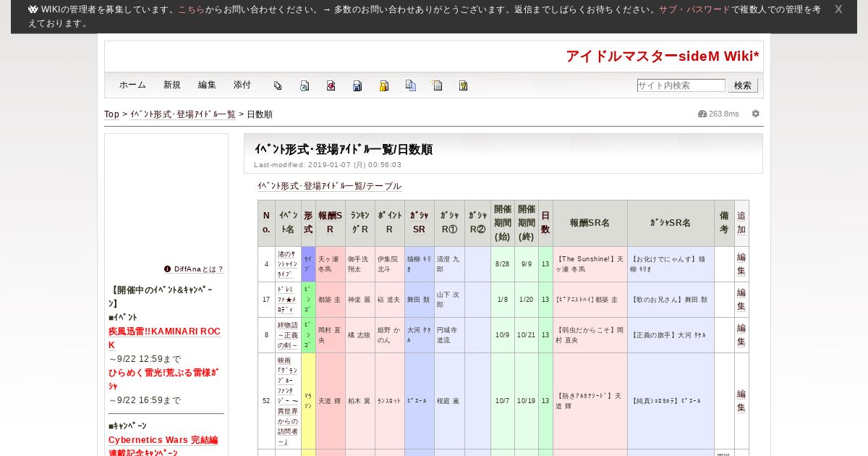Sort by the 報酬SR column header
The image size is (868, 456).
point(331,223)
